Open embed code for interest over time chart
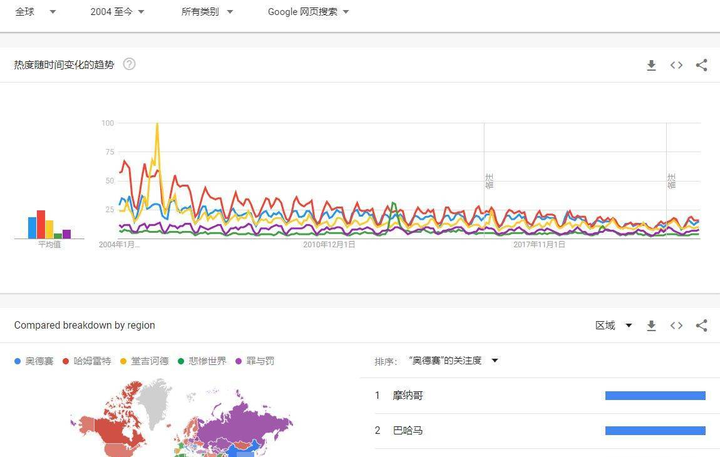720x457 pixels. click(x=676, y=65)
